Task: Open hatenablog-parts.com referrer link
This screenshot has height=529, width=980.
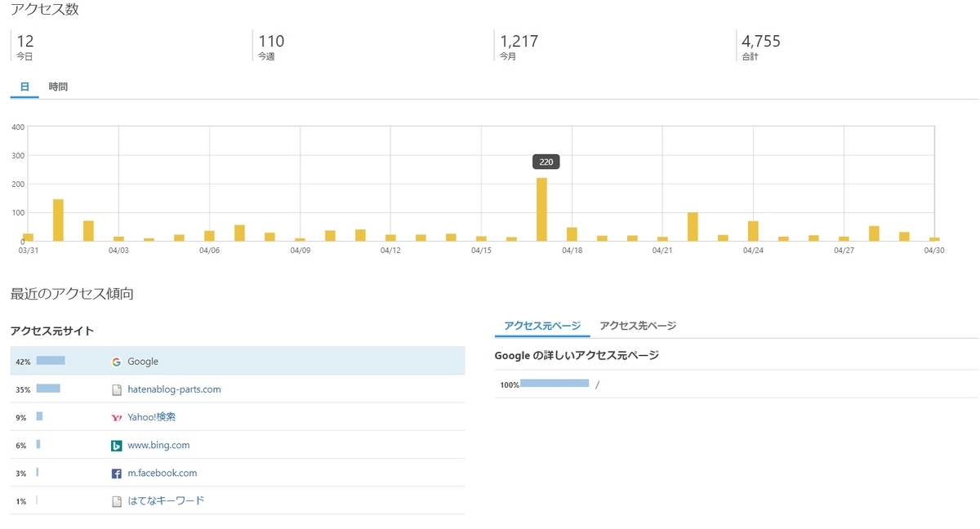Action: pos(174,389)
